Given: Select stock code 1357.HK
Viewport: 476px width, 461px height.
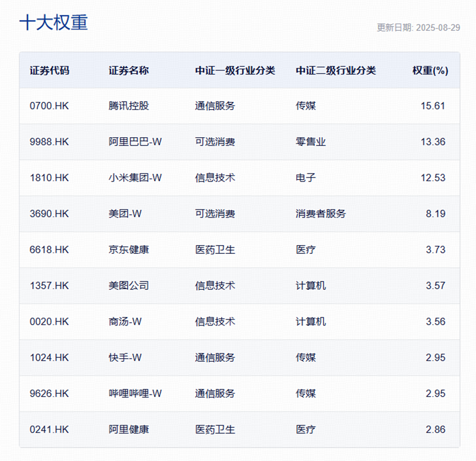Looking at the screenshot, I should coord(49,286).
